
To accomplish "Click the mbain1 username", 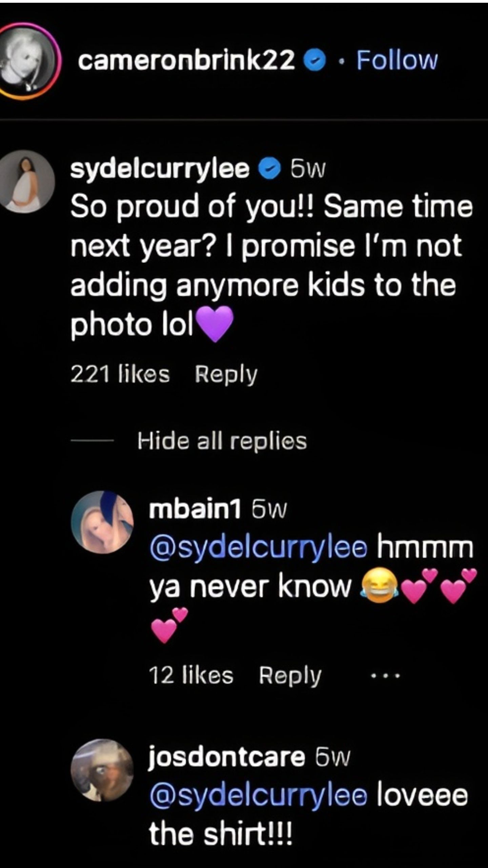I will pyautogui.click(x=195, y=509).
